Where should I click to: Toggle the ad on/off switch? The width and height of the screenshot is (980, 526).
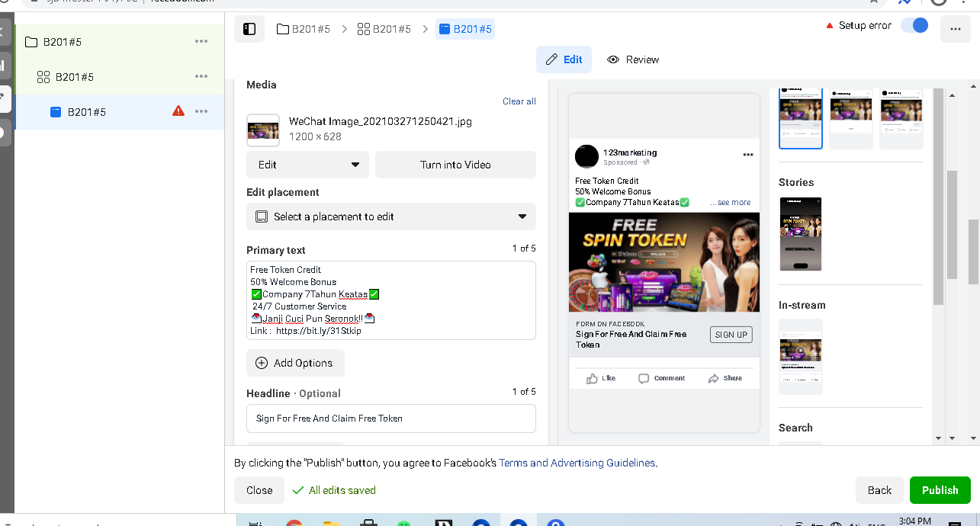pos(914,25)
